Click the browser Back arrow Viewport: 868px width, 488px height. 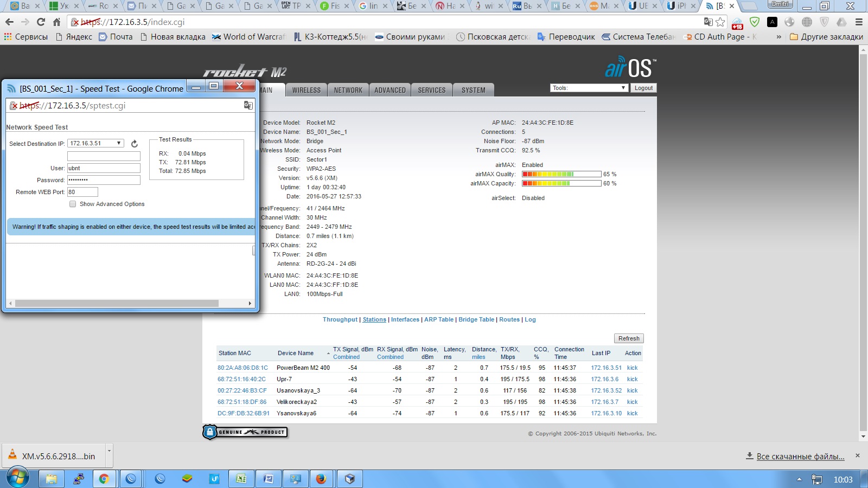coord(9,22)
